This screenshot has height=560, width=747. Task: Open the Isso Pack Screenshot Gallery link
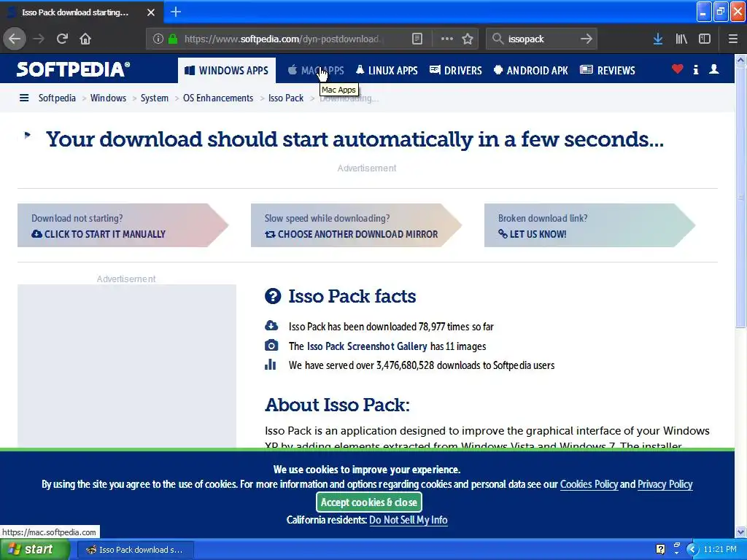(367, 346)
